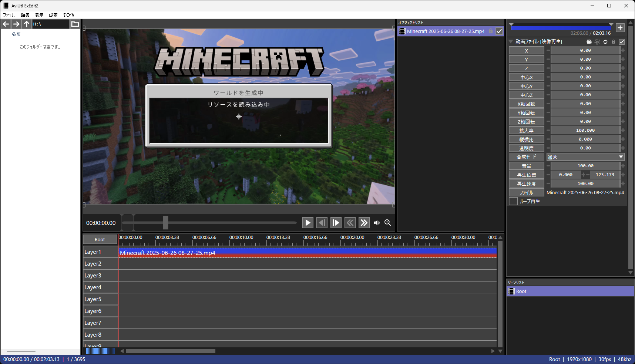Decrease 再生速度 value with minus button

pos(548,183)
